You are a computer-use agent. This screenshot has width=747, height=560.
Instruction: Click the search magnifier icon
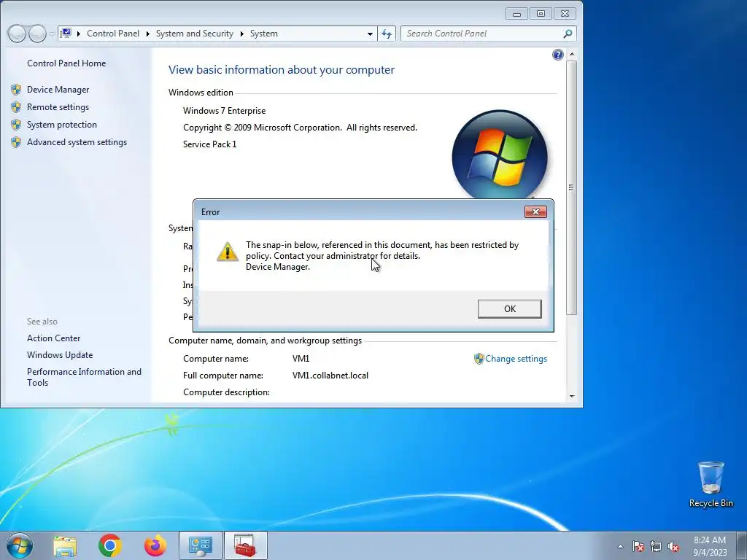(x=568, y=34)
